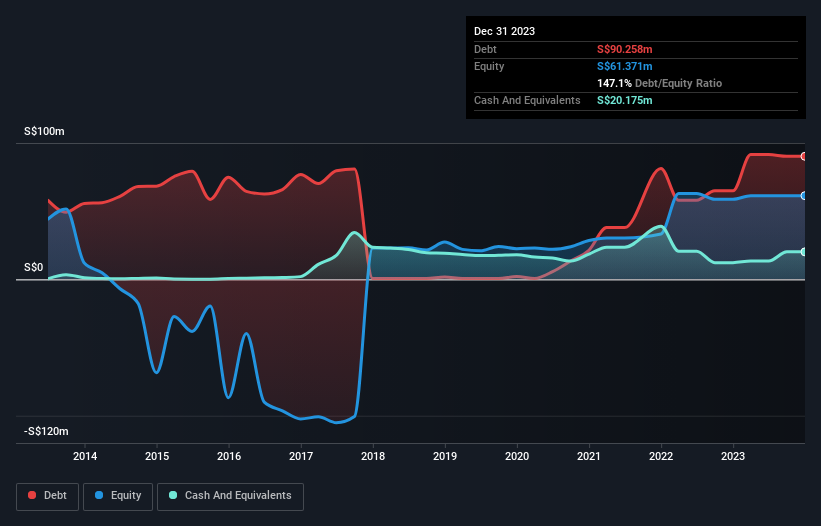The image size is (821, 526).
Task: Click Cash And Equivalents label in tooltip
Action: pyautogui.click(x=527, y=100)
